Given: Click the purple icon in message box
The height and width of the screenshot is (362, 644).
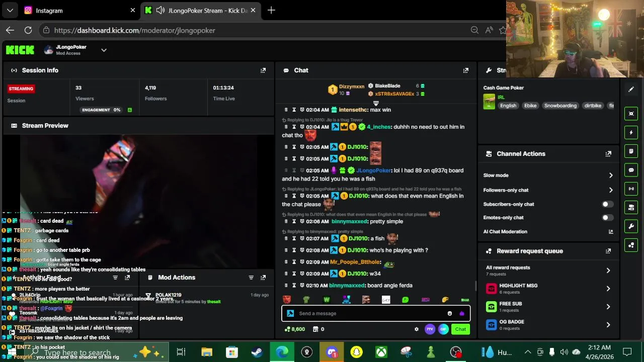Looking at the screenshot, I should point(462,313).
